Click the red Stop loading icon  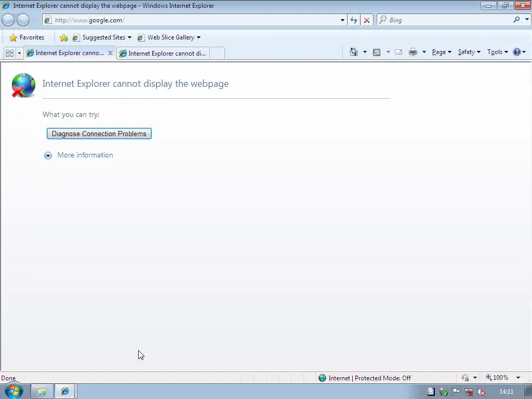(x=366, y=20)
